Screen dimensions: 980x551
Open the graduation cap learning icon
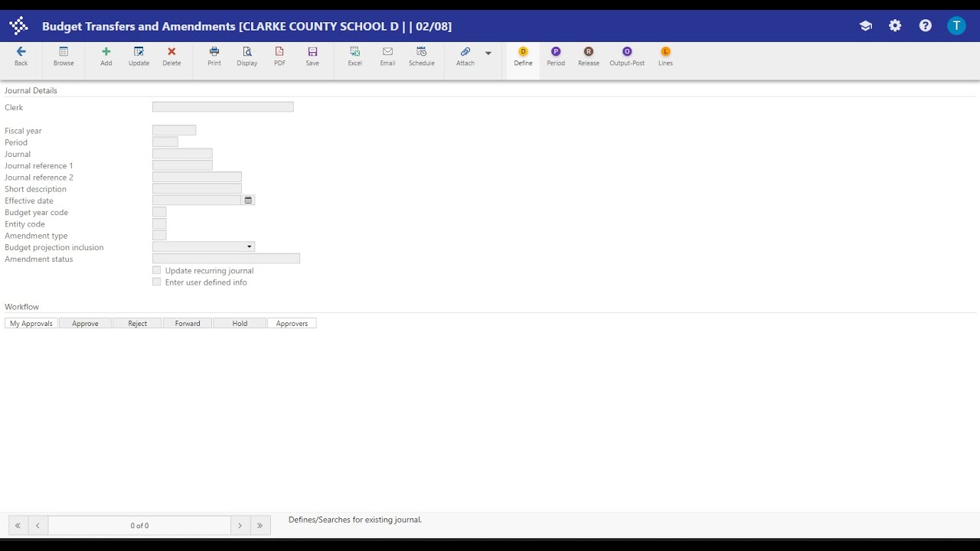click(x=866, y=26)
